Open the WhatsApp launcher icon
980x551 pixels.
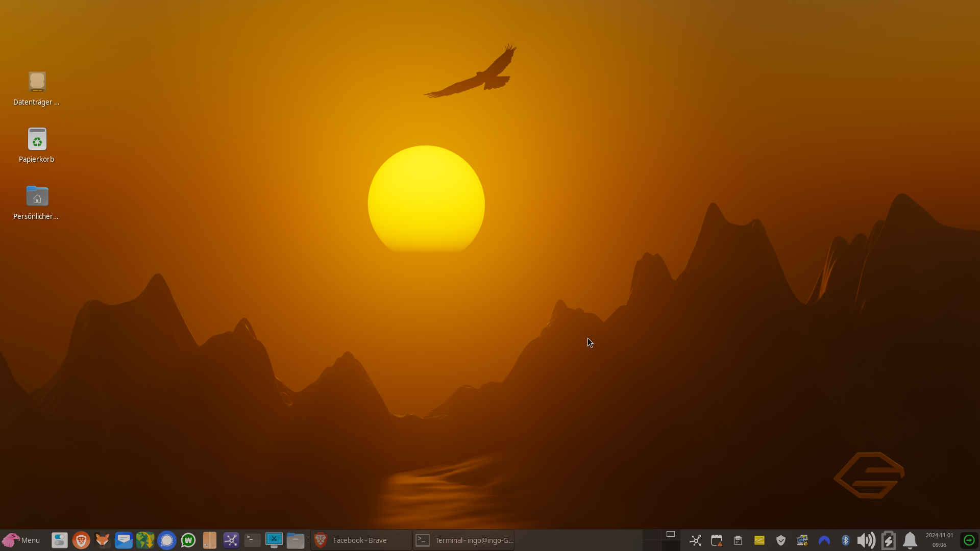point(188,540)
